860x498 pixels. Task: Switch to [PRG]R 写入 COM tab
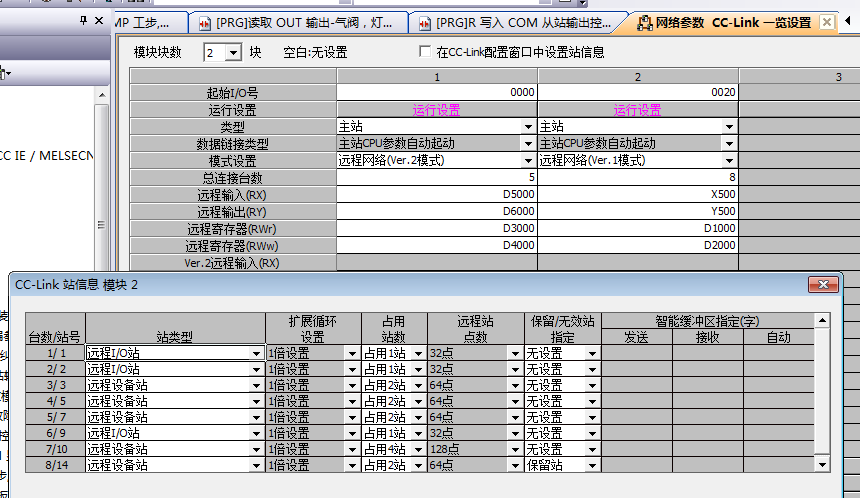coord(515,22)
